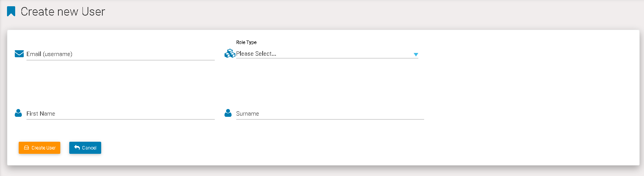
Task: Click the "Surname" placeholder text
Action: [x=247, y=114]
